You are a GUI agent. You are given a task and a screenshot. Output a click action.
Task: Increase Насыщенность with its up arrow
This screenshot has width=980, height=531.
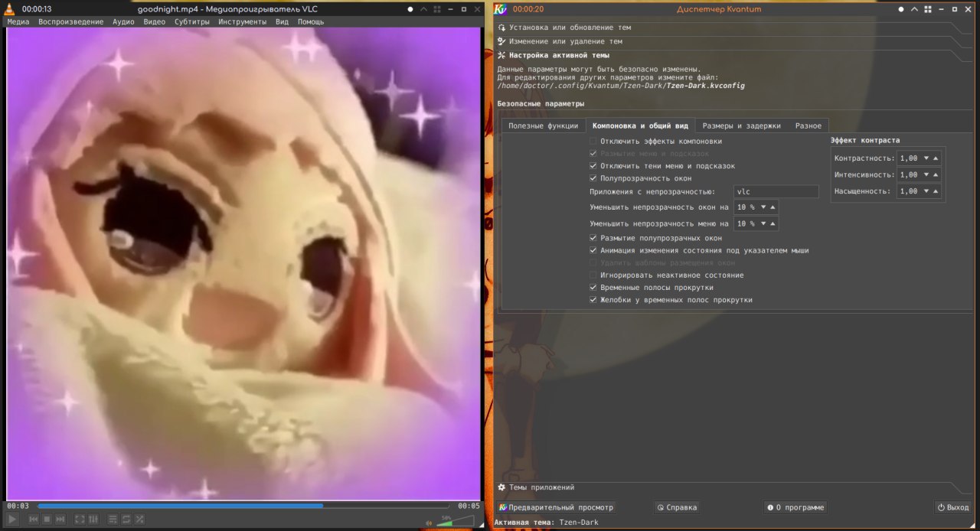[x=936, y=191]
